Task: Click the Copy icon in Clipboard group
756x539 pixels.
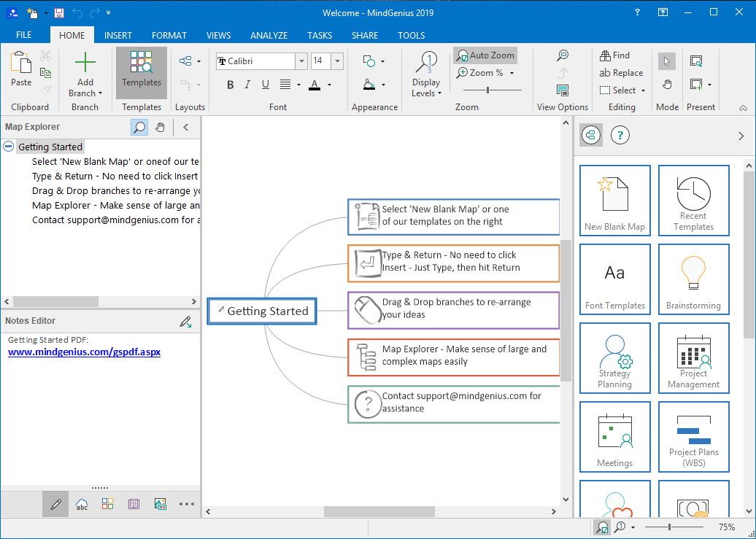Action: click(46, 73)
